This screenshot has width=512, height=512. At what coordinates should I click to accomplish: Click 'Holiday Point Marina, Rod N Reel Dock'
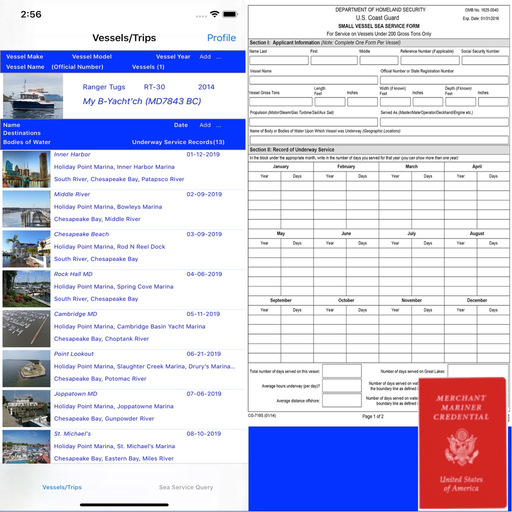pos(109,247)
